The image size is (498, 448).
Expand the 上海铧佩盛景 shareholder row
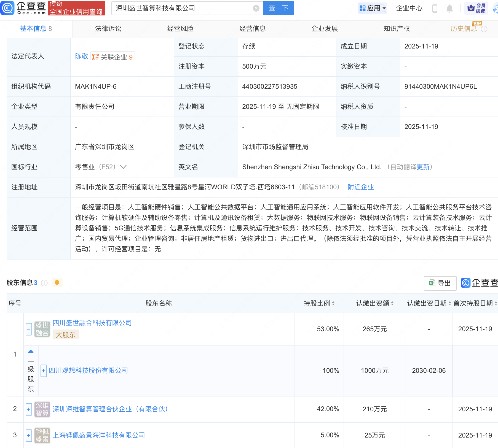click(x=29, y=435)
